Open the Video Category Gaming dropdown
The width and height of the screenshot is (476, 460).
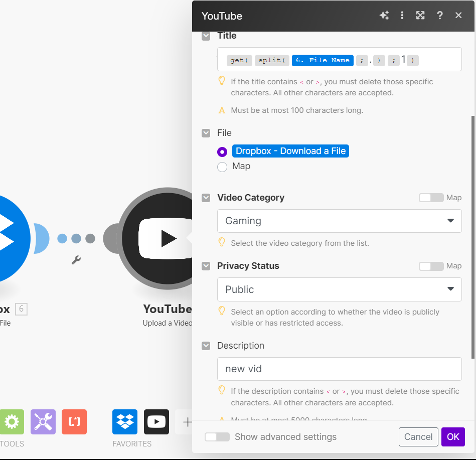340,221
